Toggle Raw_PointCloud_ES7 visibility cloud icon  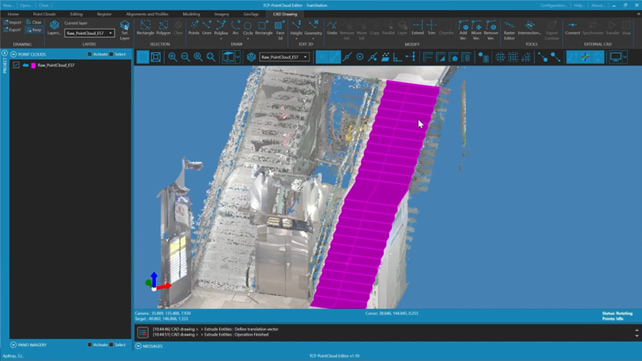point(25,65)
